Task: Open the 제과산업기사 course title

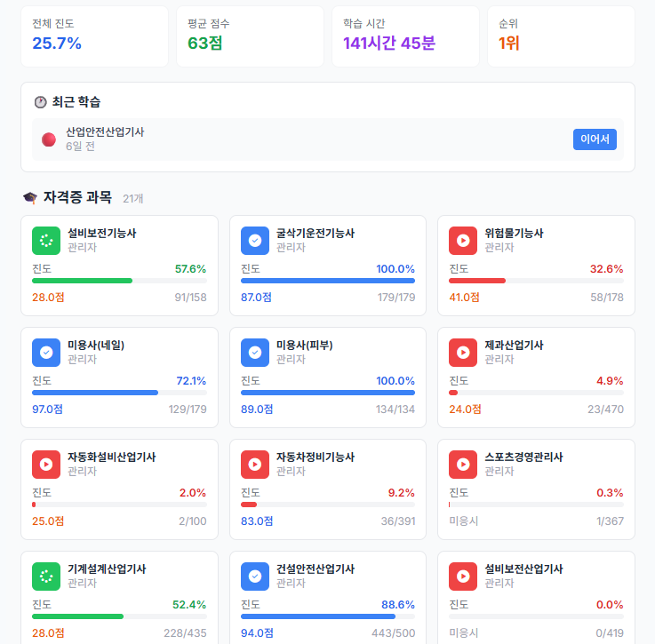Action: (x=514, y=345)
